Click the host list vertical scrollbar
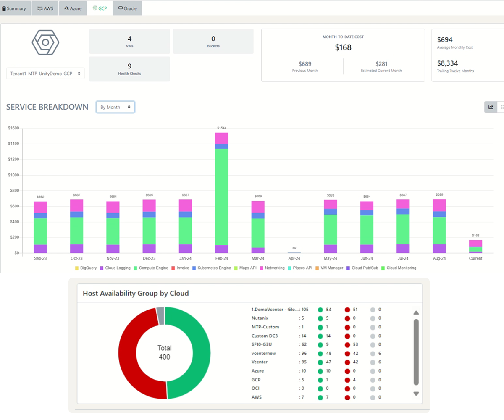Image resolution: width=504 pixels, height=420 pixels. coord(416,352)
